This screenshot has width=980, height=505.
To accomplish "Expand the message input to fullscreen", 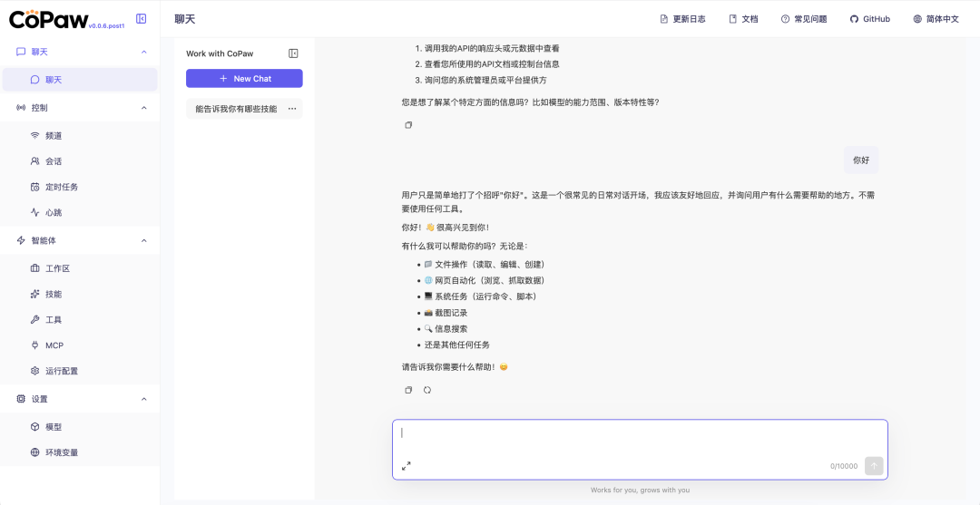I will click(407, 466).
